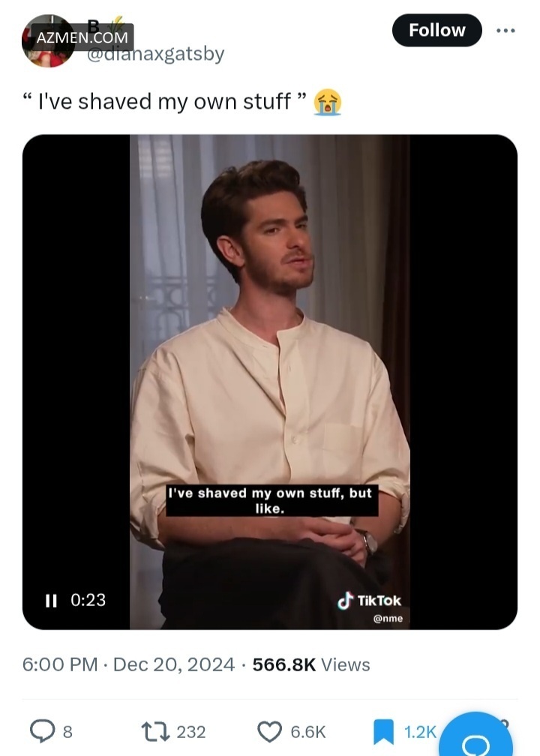This screenshot has width=540, height=756.
Task: Open the @dianaxgatsby handle link
Action: (155, 53)
